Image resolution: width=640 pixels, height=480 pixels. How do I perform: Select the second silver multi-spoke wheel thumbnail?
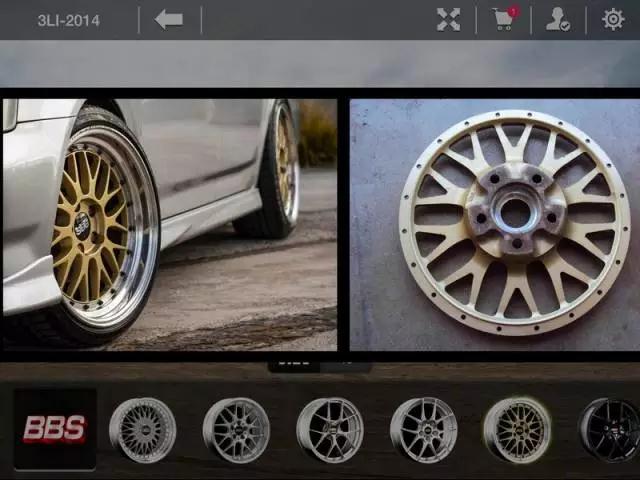[x=236, y=430]
